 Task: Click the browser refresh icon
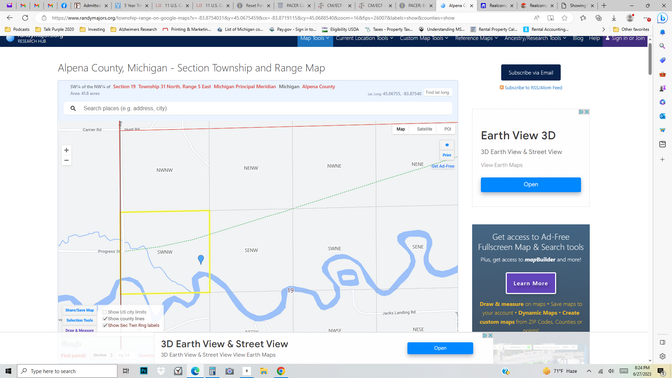[x=25, y=18]
